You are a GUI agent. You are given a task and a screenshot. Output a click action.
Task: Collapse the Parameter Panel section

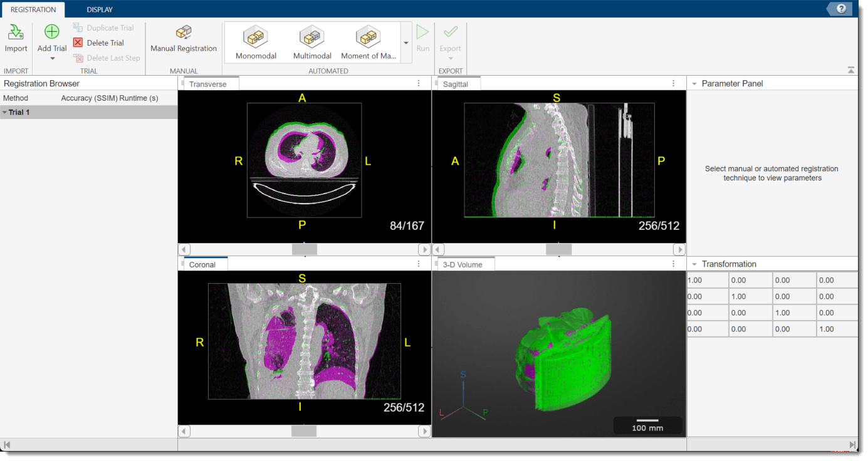[694, 83]
